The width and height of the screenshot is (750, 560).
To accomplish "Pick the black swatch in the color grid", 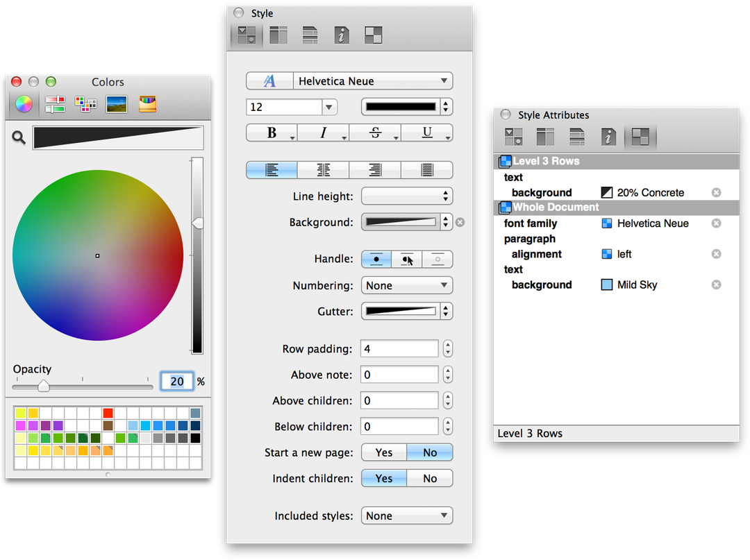I will tap(195, 438).
